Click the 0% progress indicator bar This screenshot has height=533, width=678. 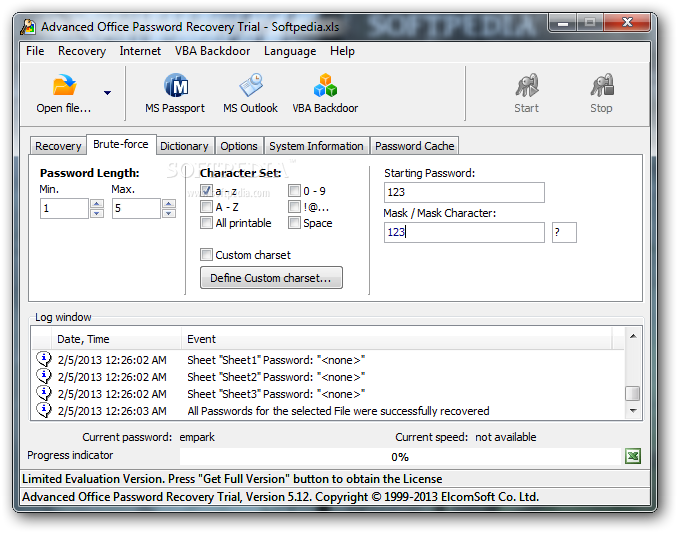pyautogui.click(x=400, y=456)
